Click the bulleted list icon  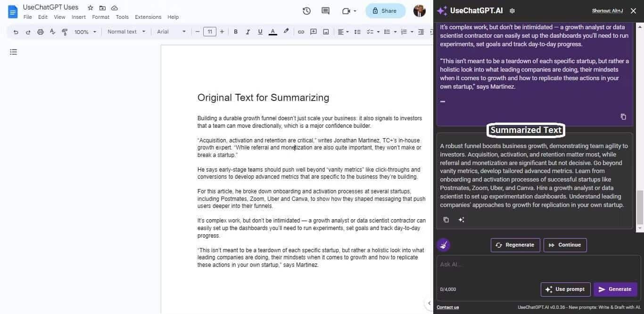pos(387,32)
